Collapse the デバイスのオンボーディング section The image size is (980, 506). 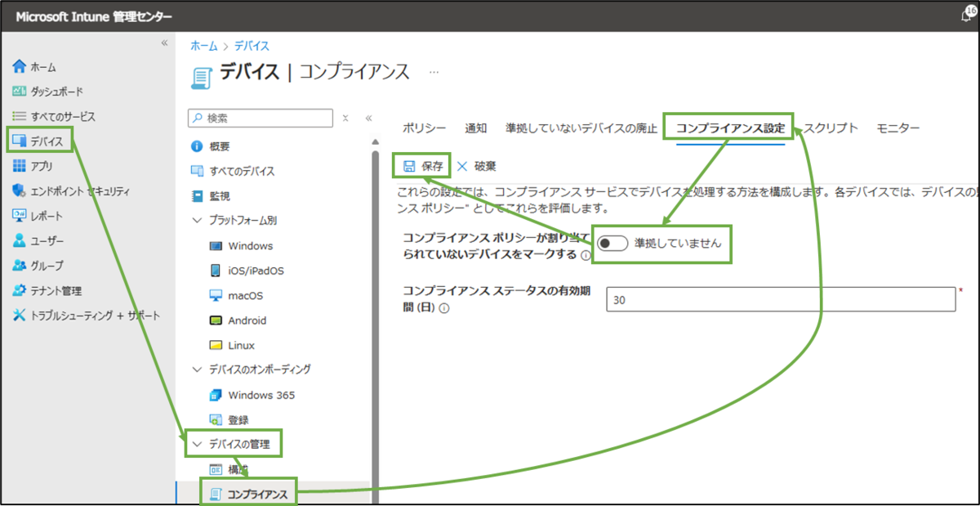click(x=196, y=369)
